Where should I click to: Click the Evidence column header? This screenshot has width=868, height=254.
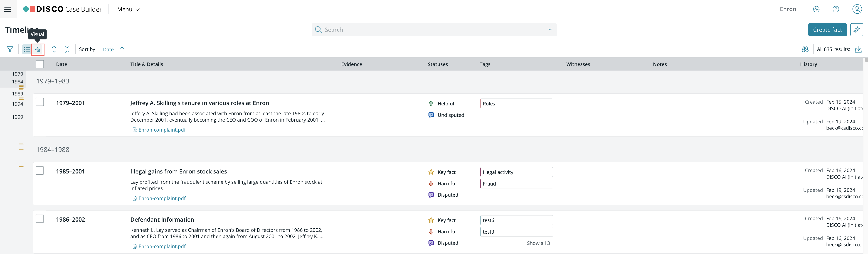[351, 64]
